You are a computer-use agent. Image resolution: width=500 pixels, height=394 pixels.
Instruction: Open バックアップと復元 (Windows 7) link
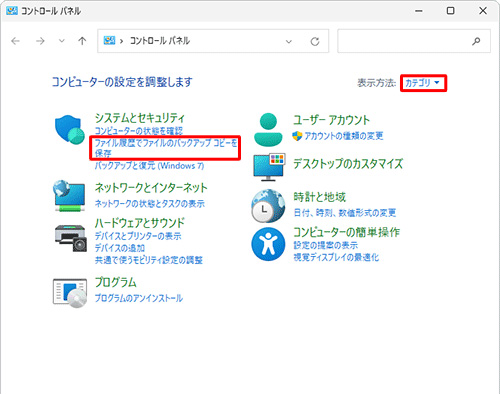tap(149, 166)
